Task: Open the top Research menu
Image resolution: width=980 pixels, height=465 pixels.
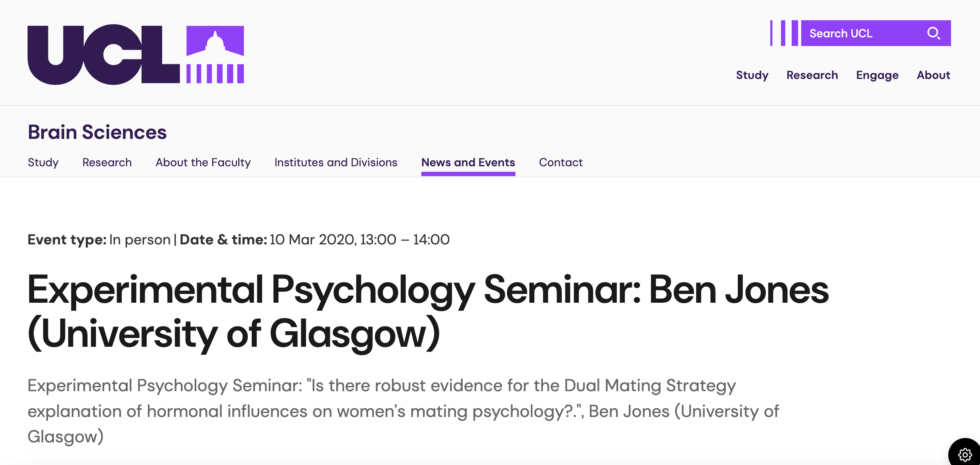Action: 812,75
